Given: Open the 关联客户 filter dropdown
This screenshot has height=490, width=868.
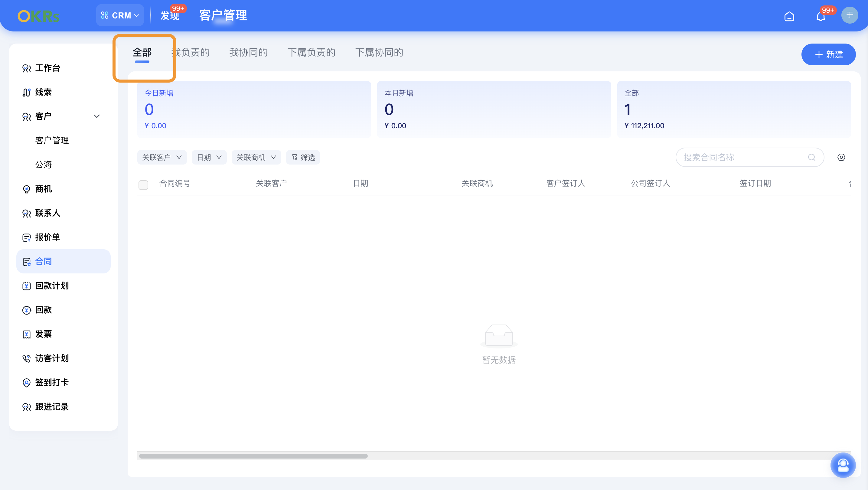Looking at the screenshot, I should [x=162, y=157].
